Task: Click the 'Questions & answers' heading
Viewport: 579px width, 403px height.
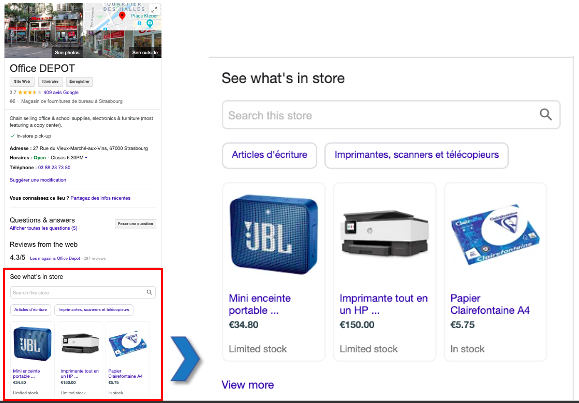Action: click(x=42, y=220)
